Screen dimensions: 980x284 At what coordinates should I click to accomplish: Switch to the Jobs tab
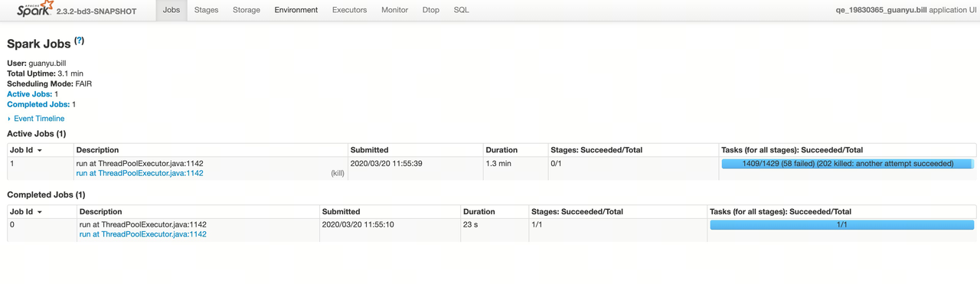click(x=171, y=10)
